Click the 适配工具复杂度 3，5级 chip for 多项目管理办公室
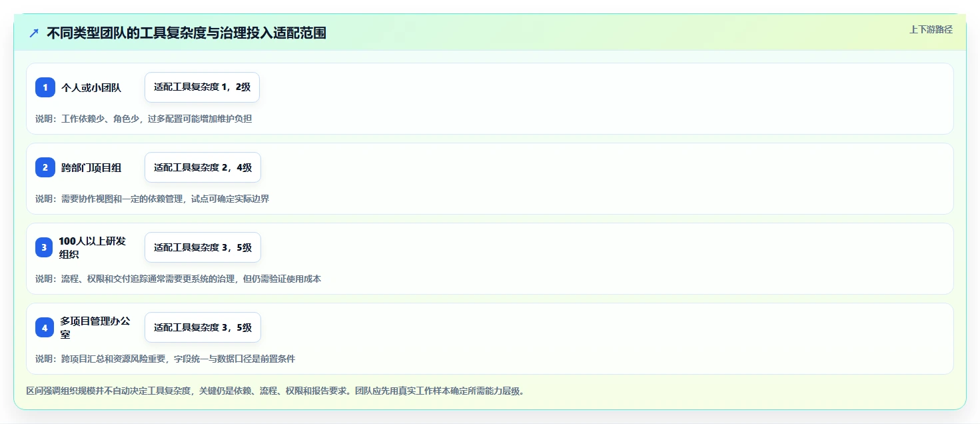 click(x=203, y=327)
